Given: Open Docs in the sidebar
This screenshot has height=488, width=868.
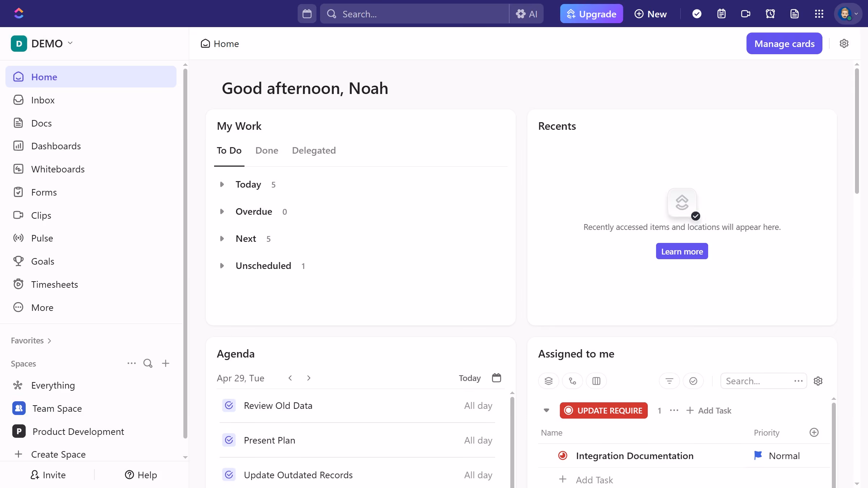Looking at the screenshot, I should [91, 123].
